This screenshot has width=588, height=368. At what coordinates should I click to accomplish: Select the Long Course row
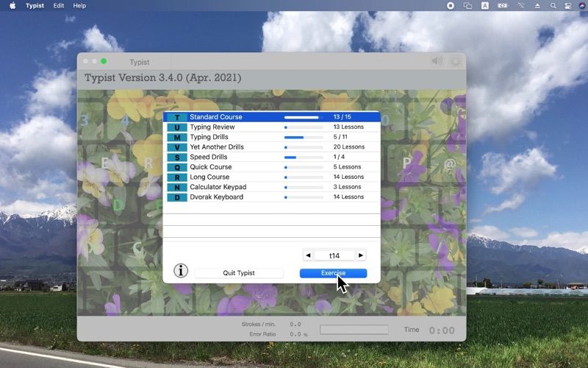tap(271, 177)
